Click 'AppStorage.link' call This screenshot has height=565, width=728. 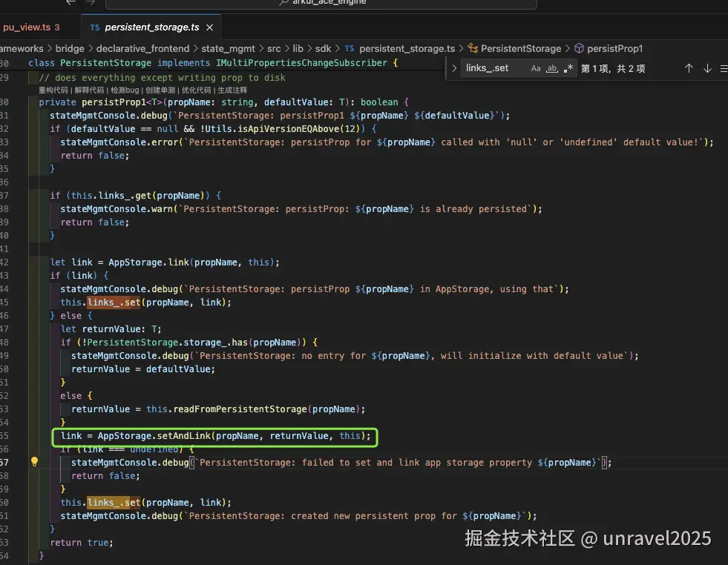148,262
